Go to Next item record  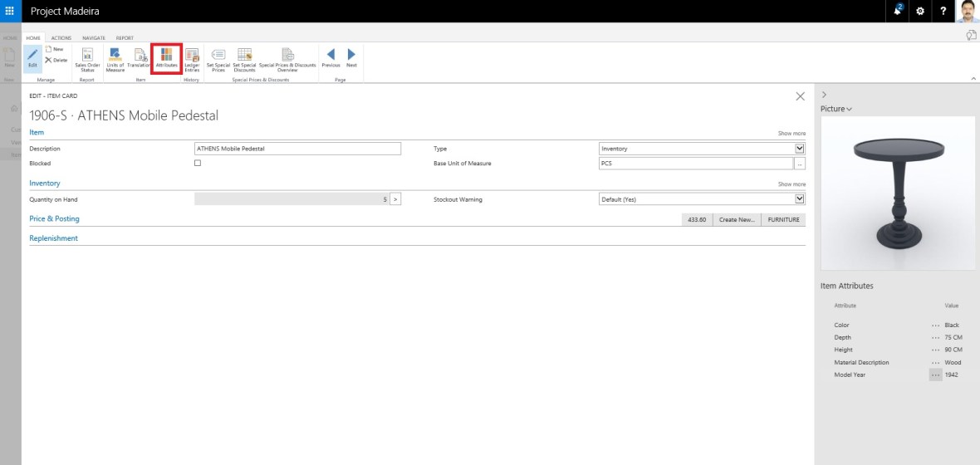(351, 58)
